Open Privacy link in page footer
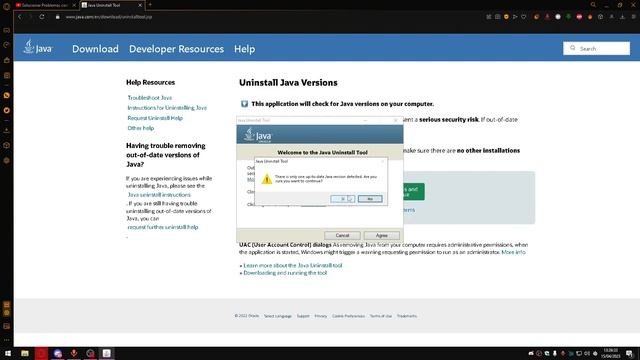This screenshot has width=640, height=360. (x=320, y=316)
